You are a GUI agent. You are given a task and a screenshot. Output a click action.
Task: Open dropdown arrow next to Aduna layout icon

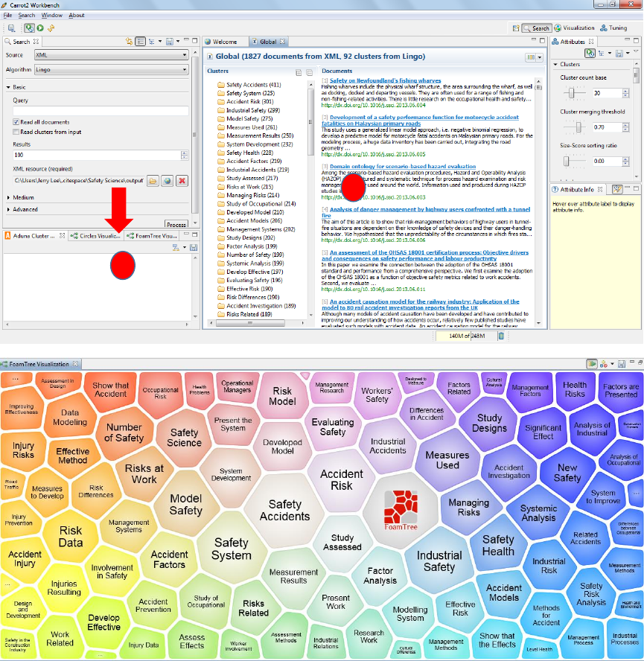[x=185, y=247]
